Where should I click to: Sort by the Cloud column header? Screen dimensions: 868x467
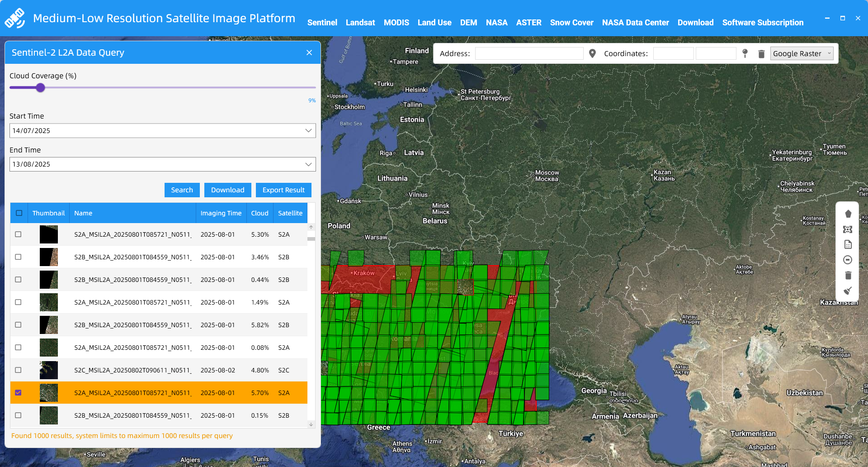point(260,213)
